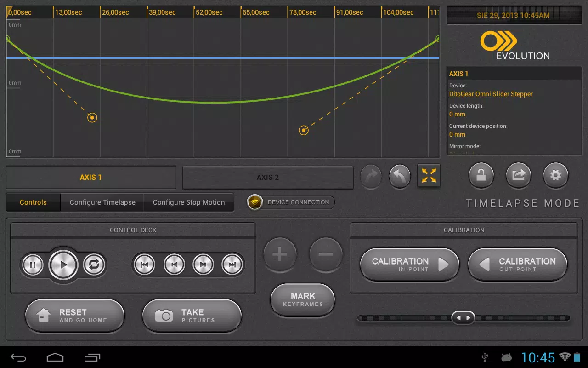Select the fullscreen expand graph icon

point(429,175)
